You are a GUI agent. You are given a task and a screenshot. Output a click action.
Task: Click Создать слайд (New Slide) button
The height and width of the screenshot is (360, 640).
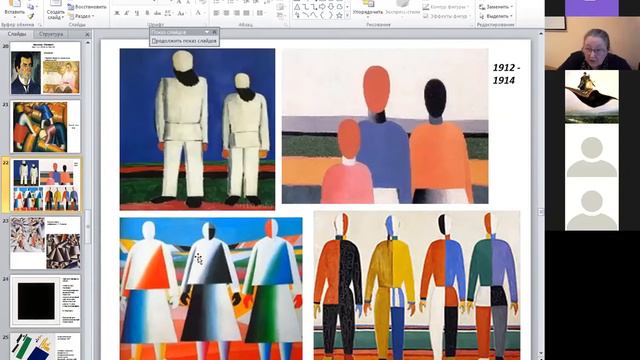click(x=56, y=9)
